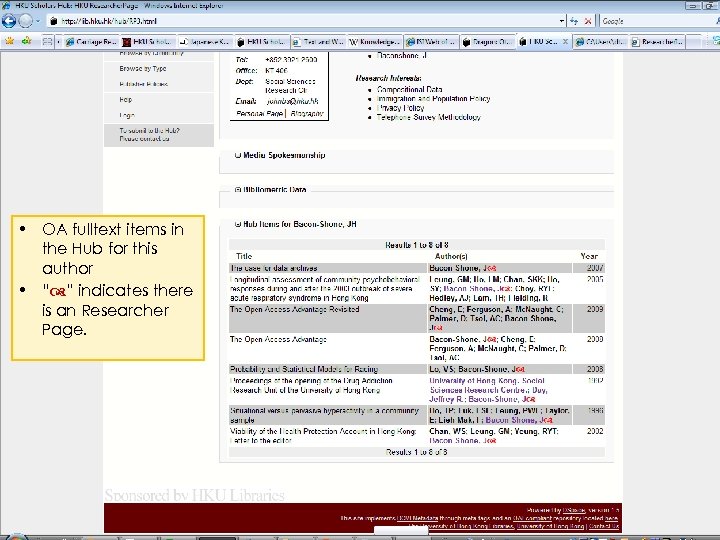The width and height of the screenshot is (720, 540).
Task: Open 'The Open Access Advantage' 2008 item
Action: [x=278, y=339]
